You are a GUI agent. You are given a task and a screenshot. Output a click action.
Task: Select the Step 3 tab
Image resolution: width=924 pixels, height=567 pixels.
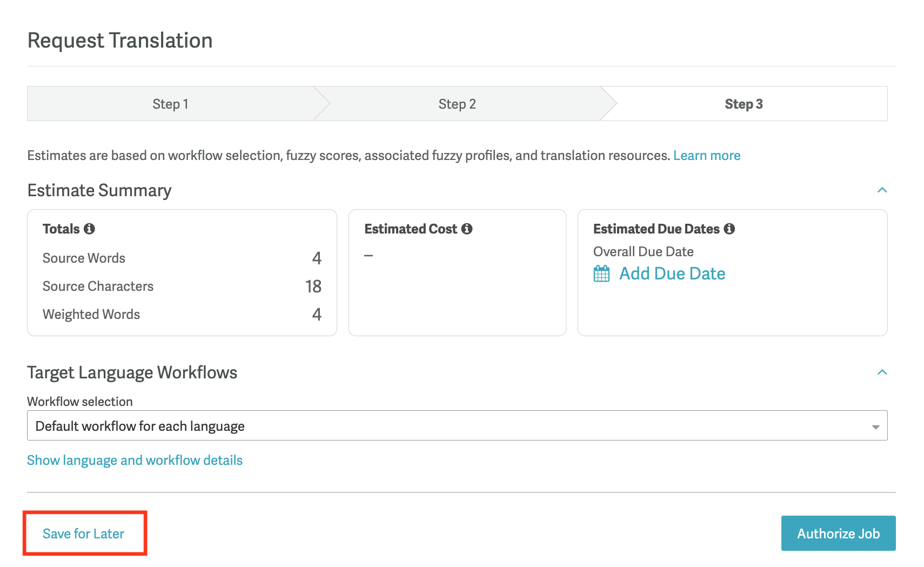point(744,104)
